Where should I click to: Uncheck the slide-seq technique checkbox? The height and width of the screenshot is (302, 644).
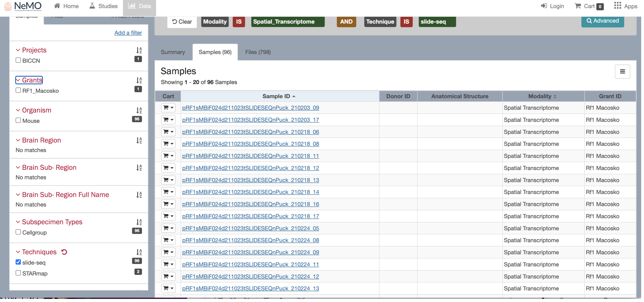18,262
